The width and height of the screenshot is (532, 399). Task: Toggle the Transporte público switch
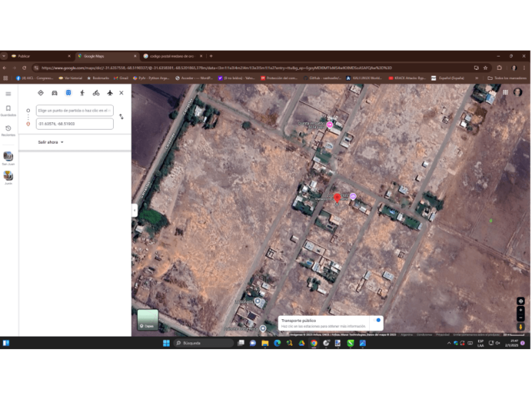coord(377,320)
